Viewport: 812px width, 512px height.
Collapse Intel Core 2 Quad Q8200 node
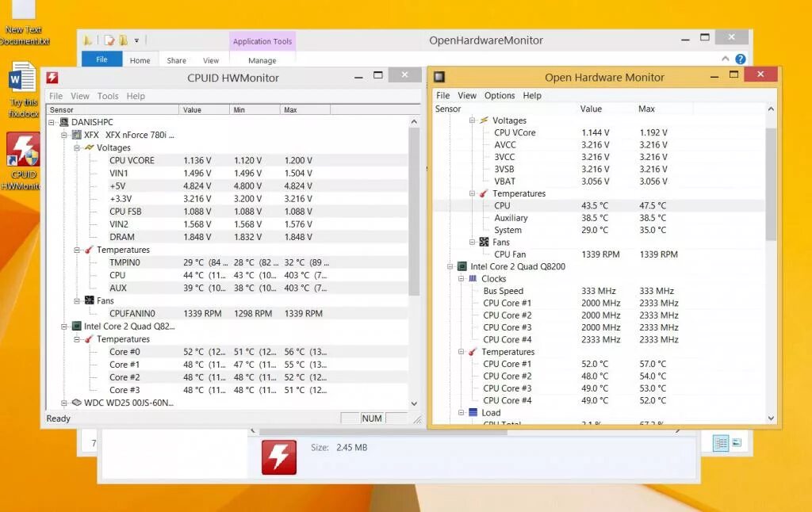tap(450, 266)
